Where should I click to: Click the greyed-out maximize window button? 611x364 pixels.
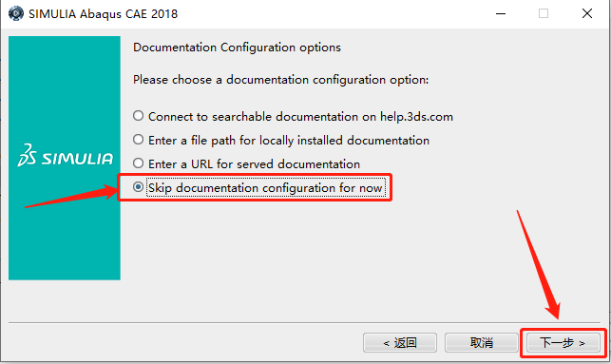pyautogui.click(x=544, y=13)
